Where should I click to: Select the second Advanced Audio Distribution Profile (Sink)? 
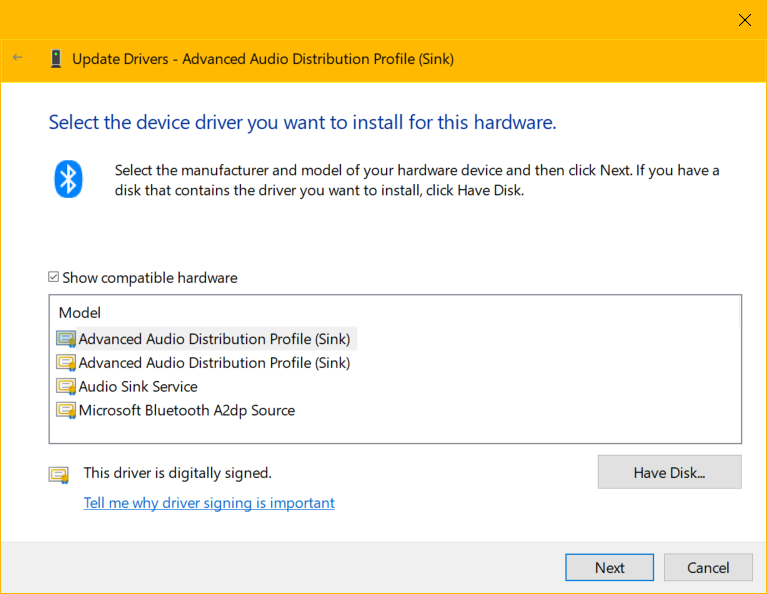(x=214, y=363)
